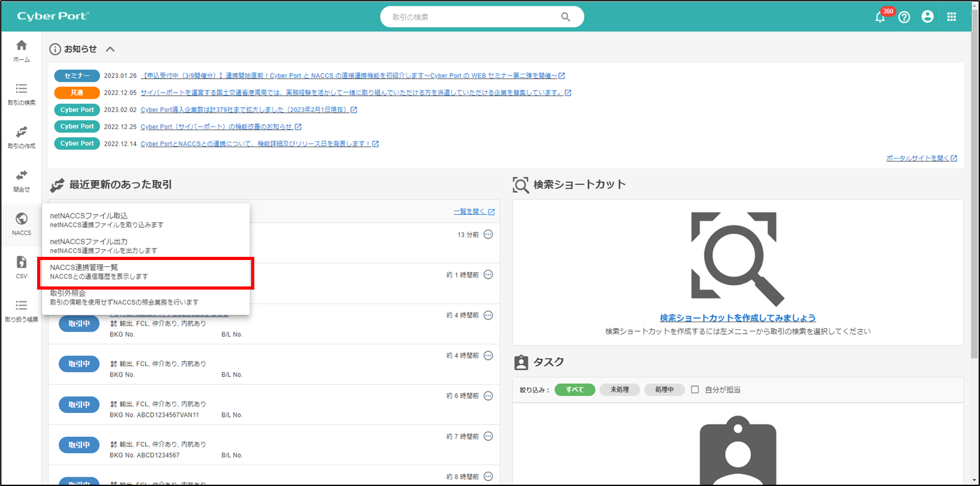This screenshot has height=486, width=980.
Task: Open the notifications bell icon
Action: [x=880, y=18]
